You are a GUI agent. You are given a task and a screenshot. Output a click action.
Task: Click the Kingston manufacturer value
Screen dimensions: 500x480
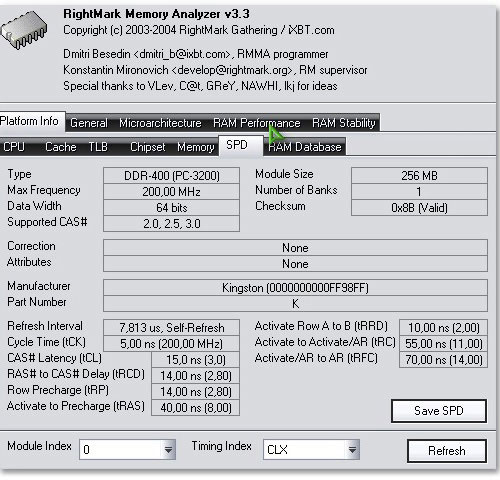(x=295, y=287)
